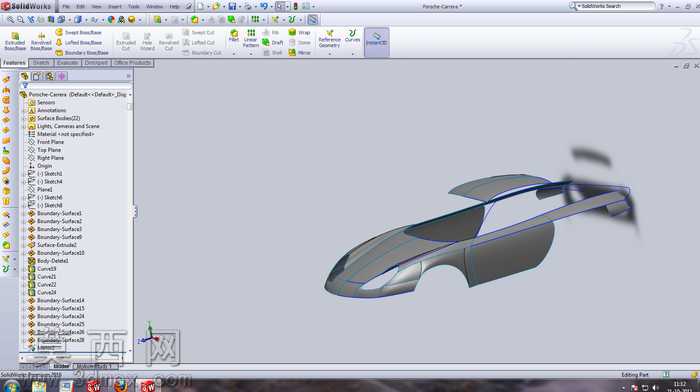Open the Edit menu

(80, 6)
